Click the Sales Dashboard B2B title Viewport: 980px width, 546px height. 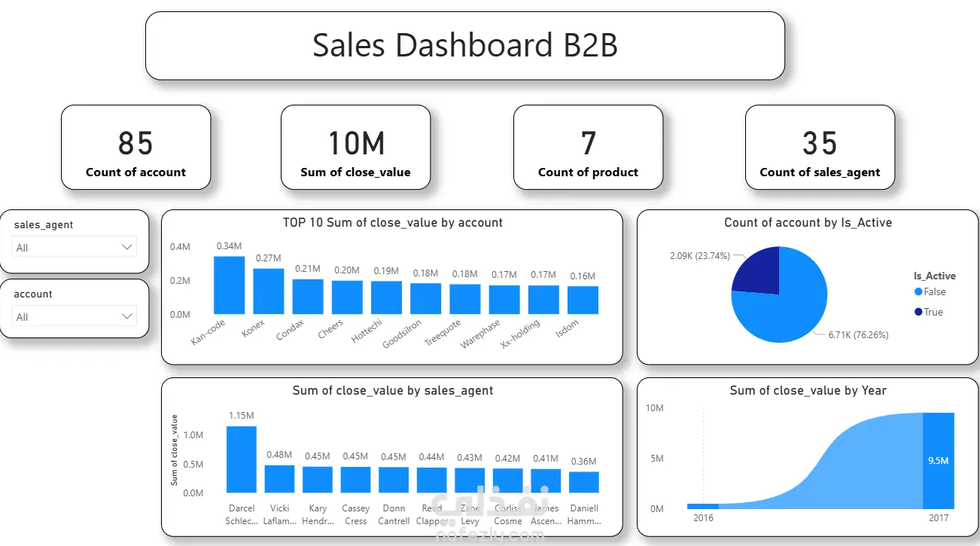click(x=465, y=46)
